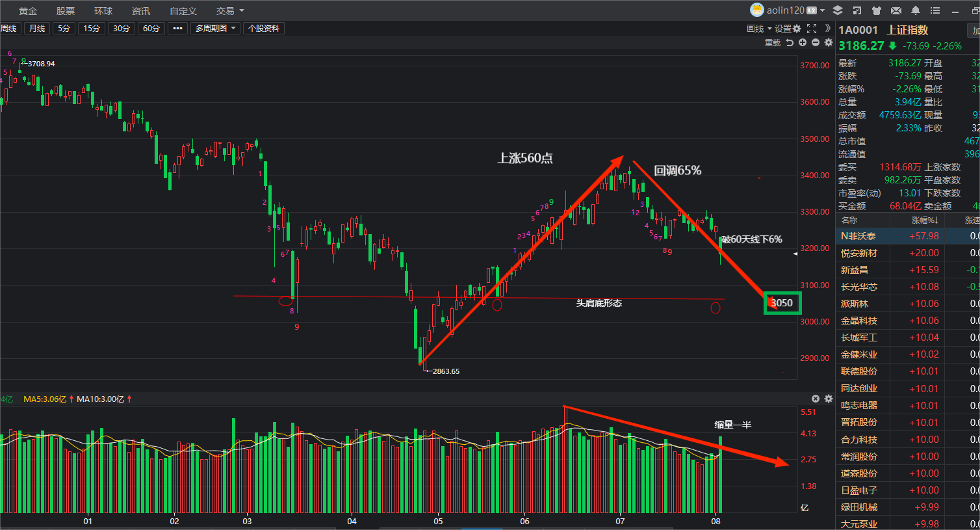Select the 晋拓股份 row
This screenshot has width=980, height=530.
(x=908, y=422)
